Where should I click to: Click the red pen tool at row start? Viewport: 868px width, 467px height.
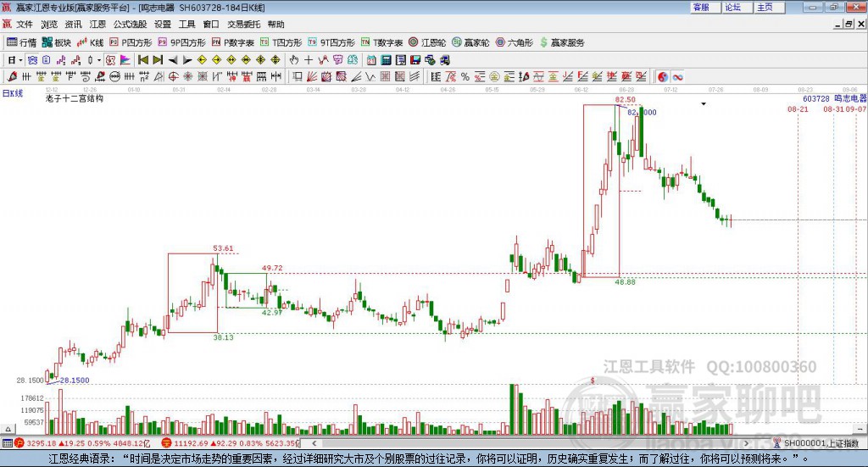pos(12,77)
